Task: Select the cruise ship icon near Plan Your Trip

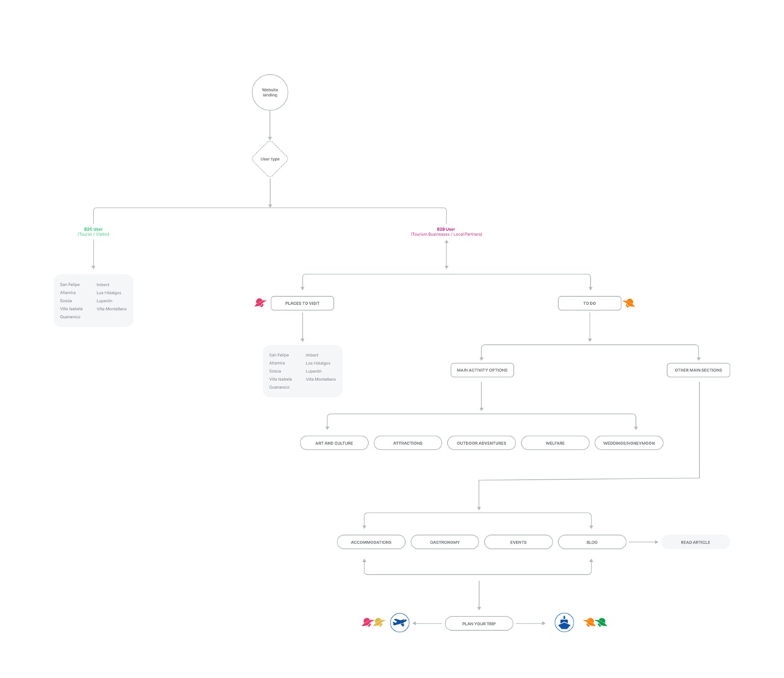Action: click(x=565, y=623)
